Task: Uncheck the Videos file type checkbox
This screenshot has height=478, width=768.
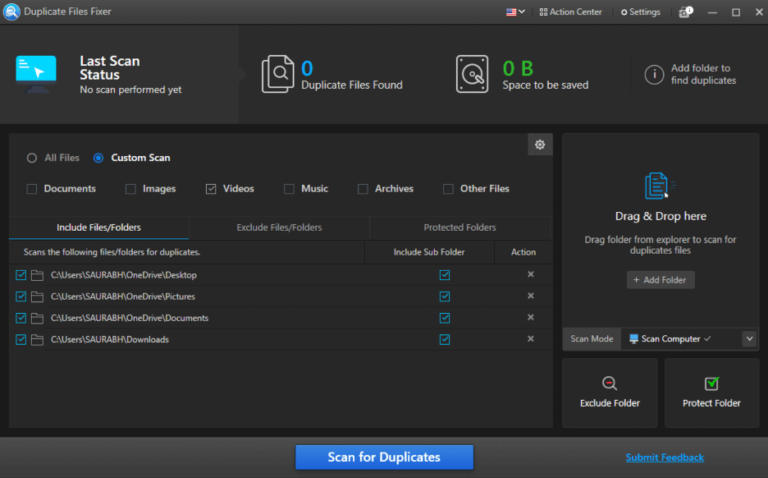Action: click(x=211, y=189)
